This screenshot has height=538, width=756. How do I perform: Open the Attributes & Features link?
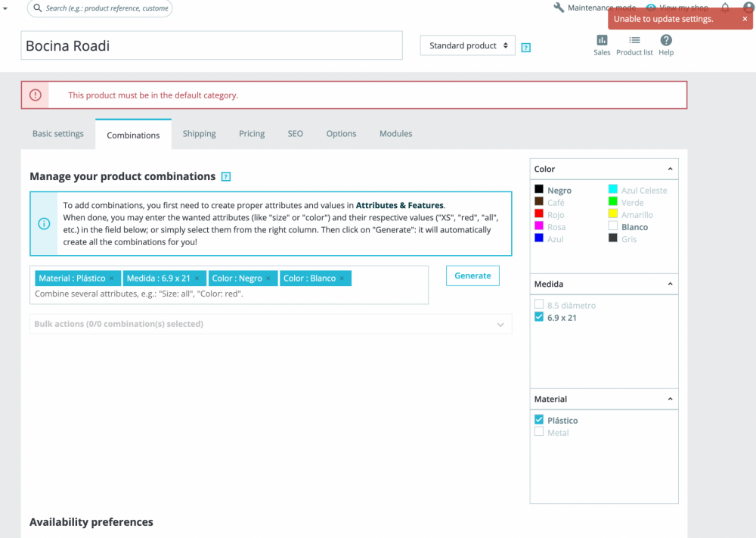point(399,205)
